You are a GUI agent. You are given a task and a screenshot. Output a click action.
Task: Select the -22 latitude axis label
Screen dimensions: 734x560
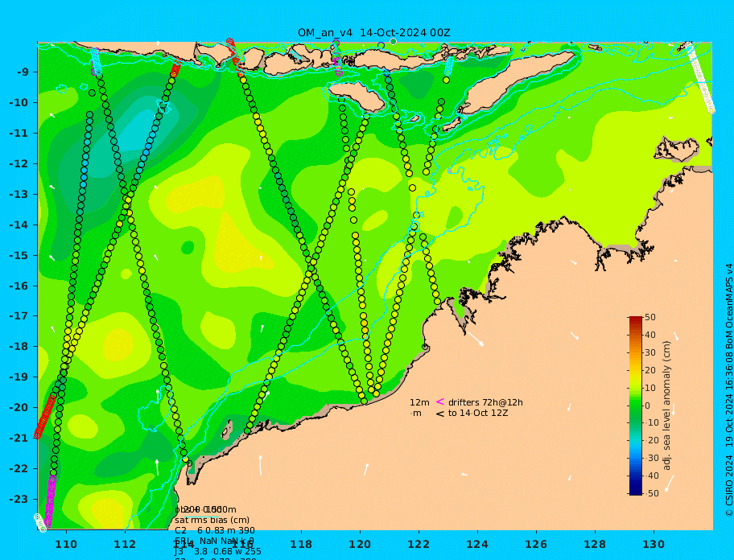click(x=19, y=469)
